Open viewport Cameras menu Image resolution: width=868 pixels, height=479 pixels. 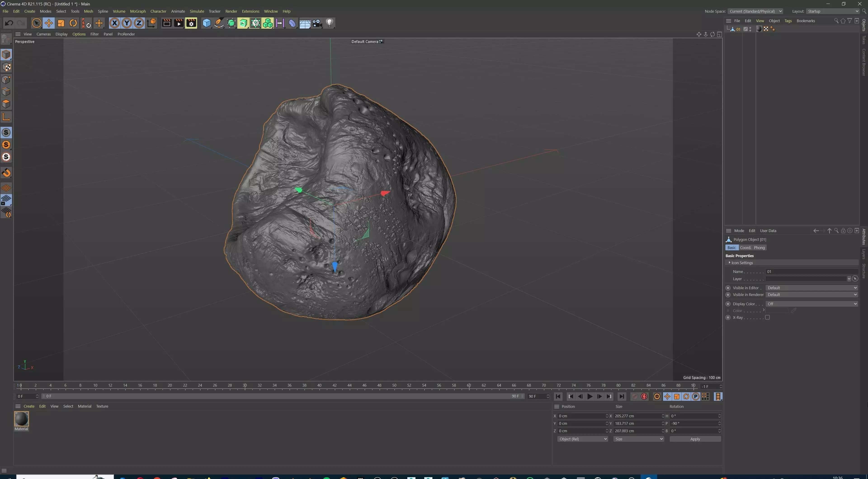click(43, 34)
